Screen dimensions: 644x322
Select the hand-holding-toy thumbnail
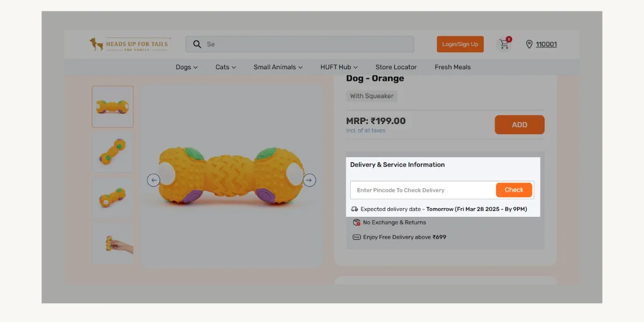point(113,243)
